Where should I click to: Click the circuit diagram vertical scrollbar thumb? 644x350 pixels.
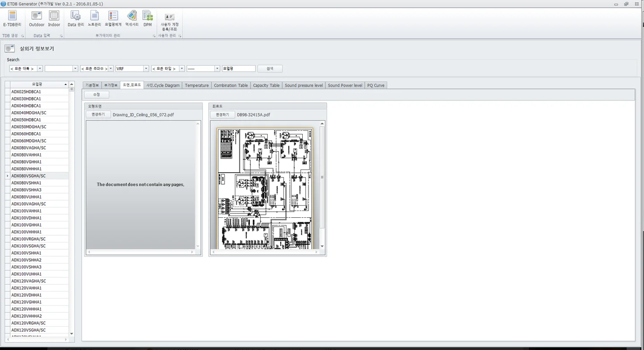322,177
